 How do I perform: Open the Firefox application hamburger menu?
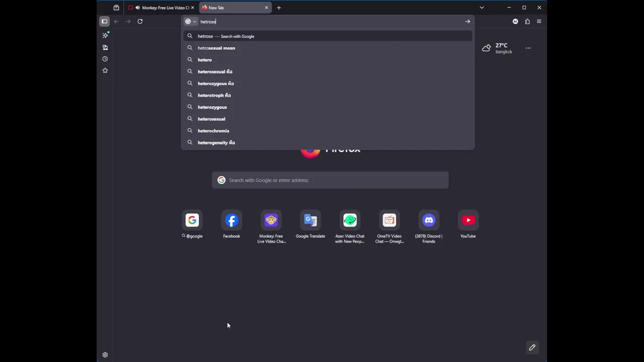click(x=539, y=22)
